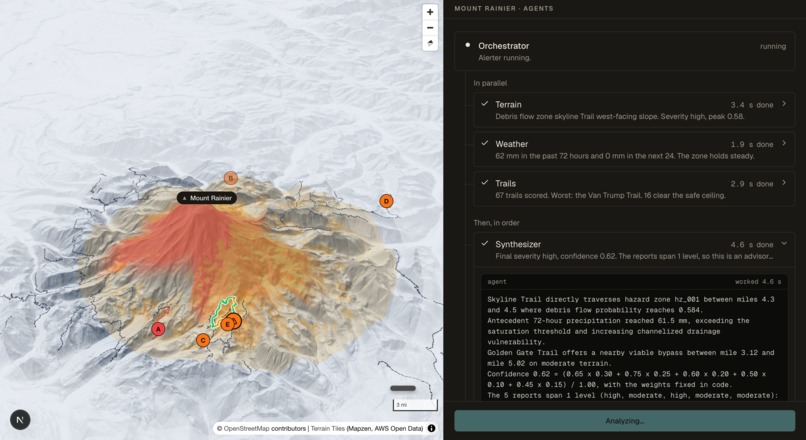
Task: Click the Synthesizer agent checkmark icon
Action: tap(484, 244)
